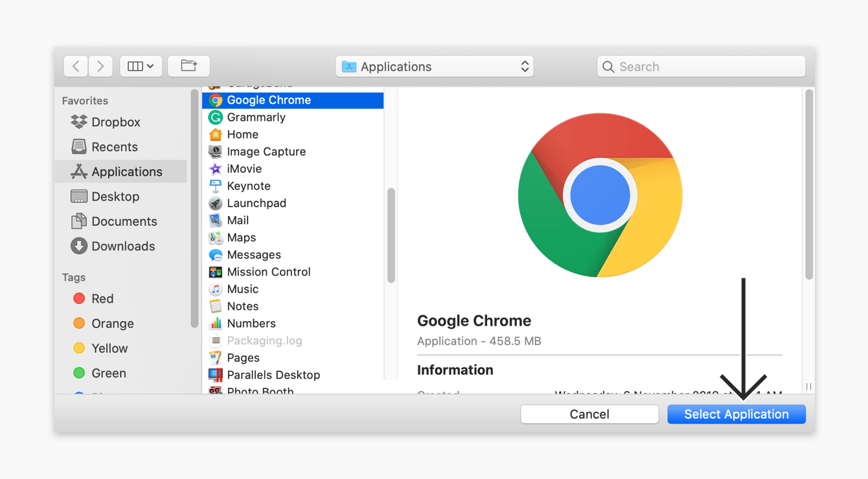Image resolution: width=868 pixels, height=479 pixels.
Task: Select Parallels Desktop in the list
Action: (x=273, y=375)
